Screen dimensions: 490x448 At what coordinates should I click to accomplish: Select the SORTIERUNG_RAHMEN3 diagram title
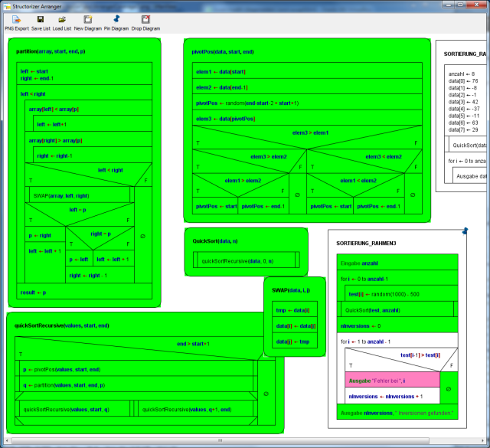[x=366, y=244]
